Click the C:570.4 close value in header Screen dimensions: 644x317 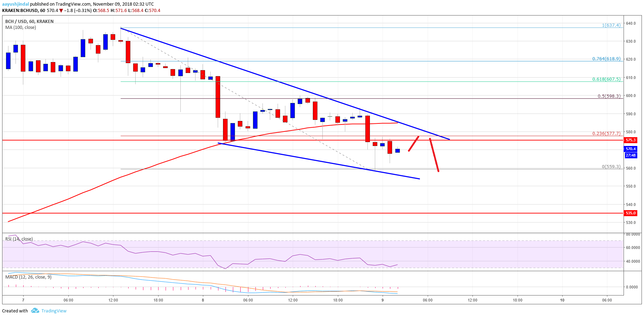coord(153,11)
